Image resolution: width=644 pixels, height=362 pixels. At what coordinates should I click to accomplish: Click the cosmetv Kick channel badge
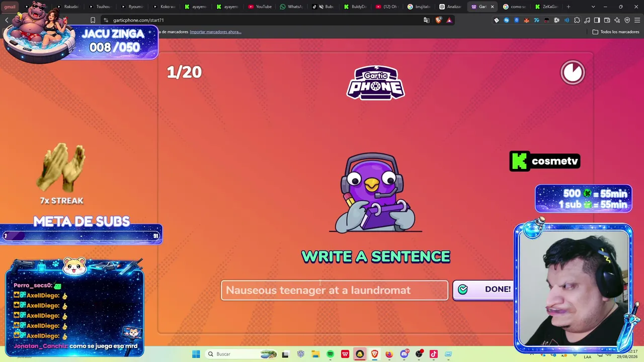[x=545, y=161]
